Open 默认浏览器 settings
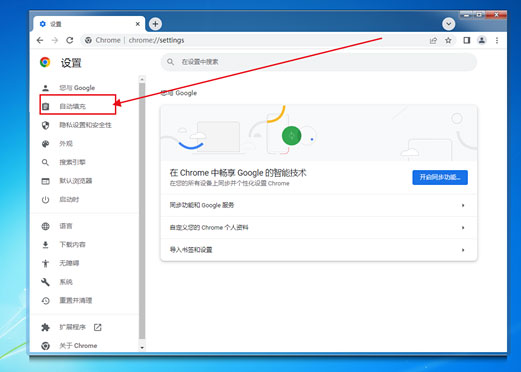This screenshot has width=521, height=372. [x=76, y=181]
